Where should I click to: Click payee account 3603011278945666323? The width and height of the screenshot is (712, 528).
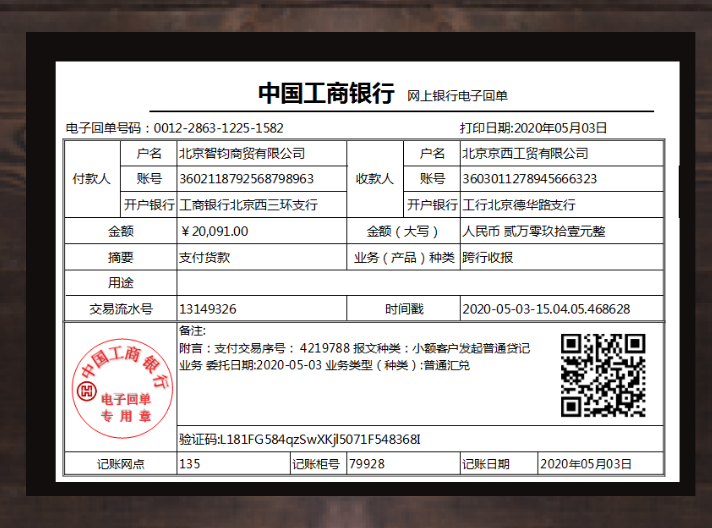[529, 179]
